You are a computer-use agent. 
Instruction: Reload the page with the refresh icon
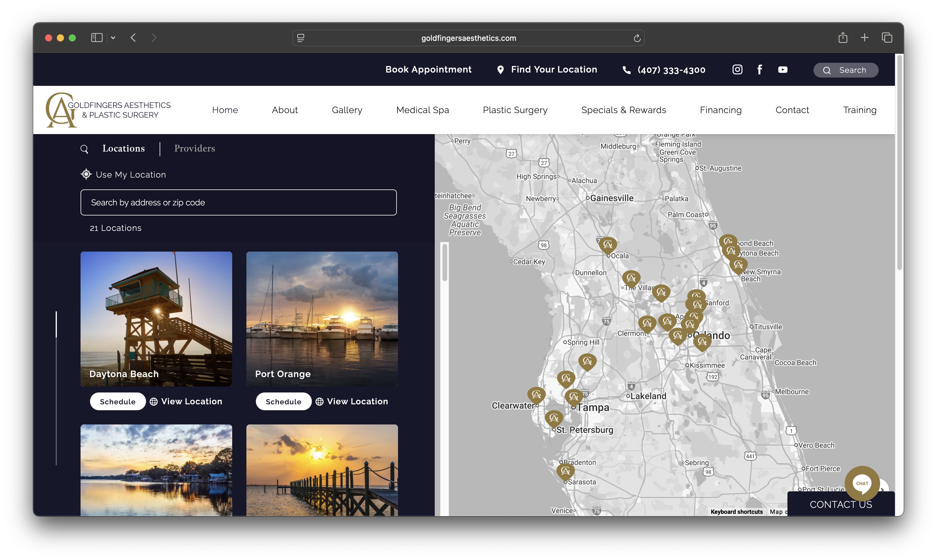click(x=637, y=38)
